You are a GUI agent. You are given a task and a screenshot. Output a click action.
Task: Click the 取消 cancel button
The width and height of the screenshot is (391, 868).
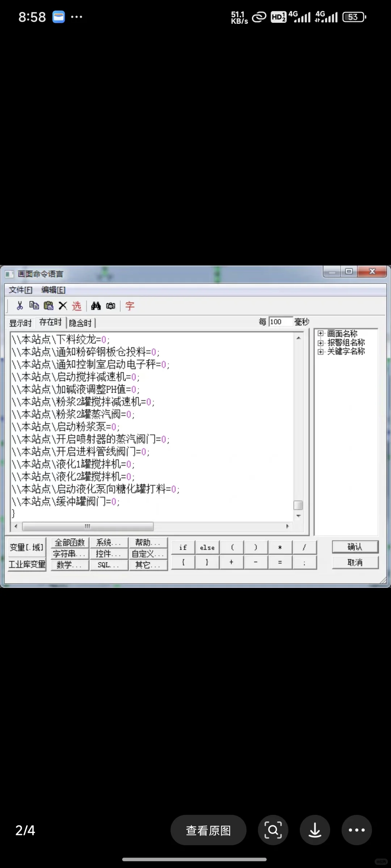[355, 562]
